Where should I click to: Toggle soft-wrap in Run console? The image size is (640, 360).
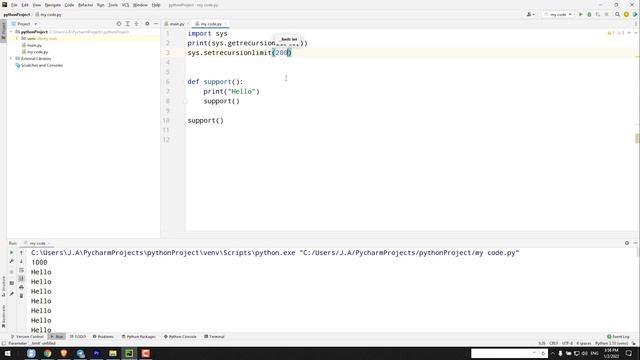[21, 270]
